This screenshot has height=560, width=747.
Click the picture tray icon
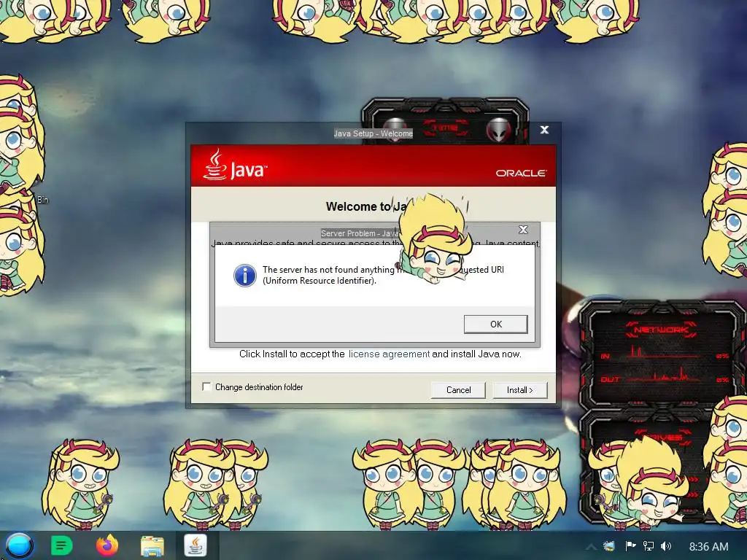[609, 546]
